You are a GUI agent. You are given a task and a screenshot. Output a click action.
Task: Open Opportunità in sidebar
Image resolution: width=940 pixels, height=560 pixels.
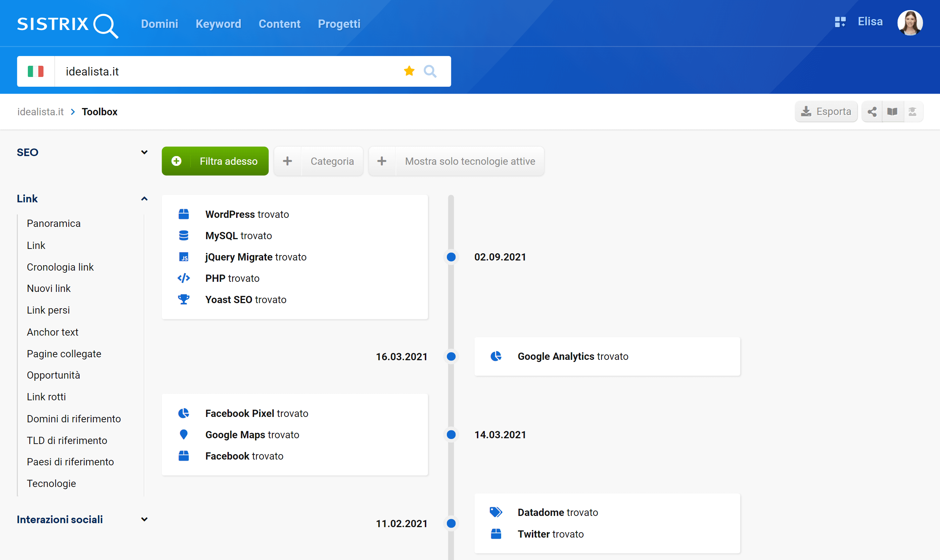pyautogui.click(x=54, y=375)
